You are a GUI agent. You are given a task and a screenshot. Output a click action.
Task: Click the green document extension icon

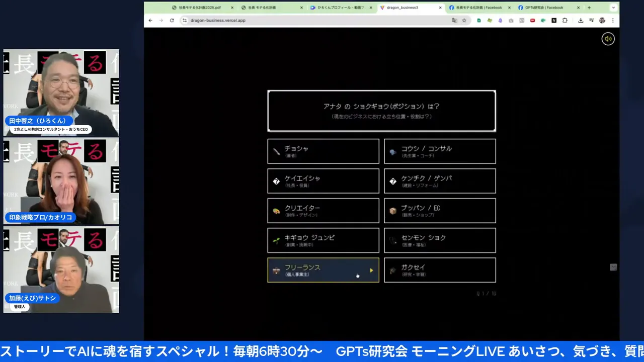[479, 21]
